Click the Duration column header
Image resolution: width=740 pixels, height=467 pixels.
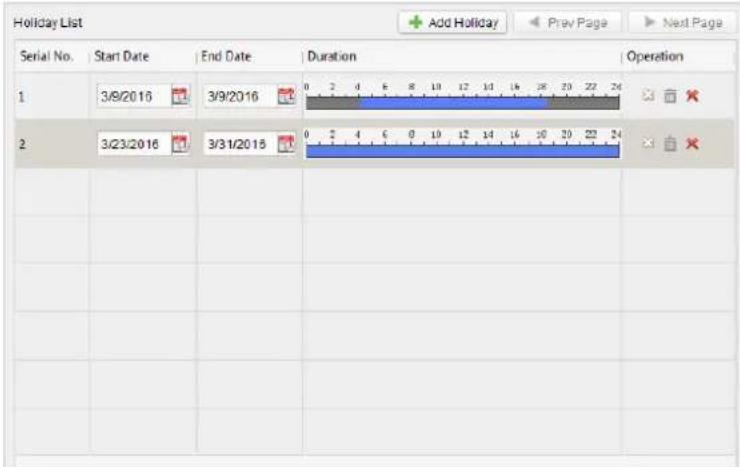tap(332, 56)
